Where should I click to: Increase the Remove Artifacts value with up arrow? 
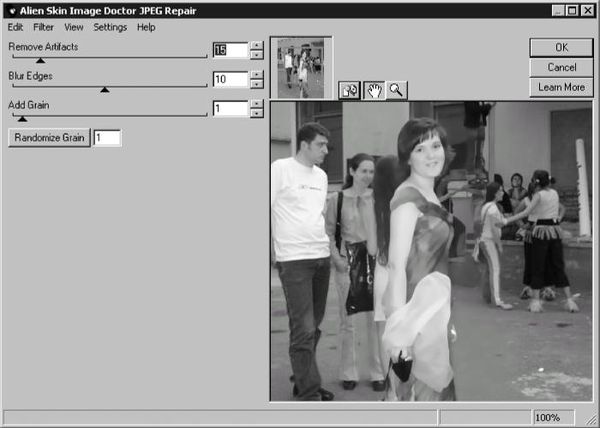(x=257, y=45)
